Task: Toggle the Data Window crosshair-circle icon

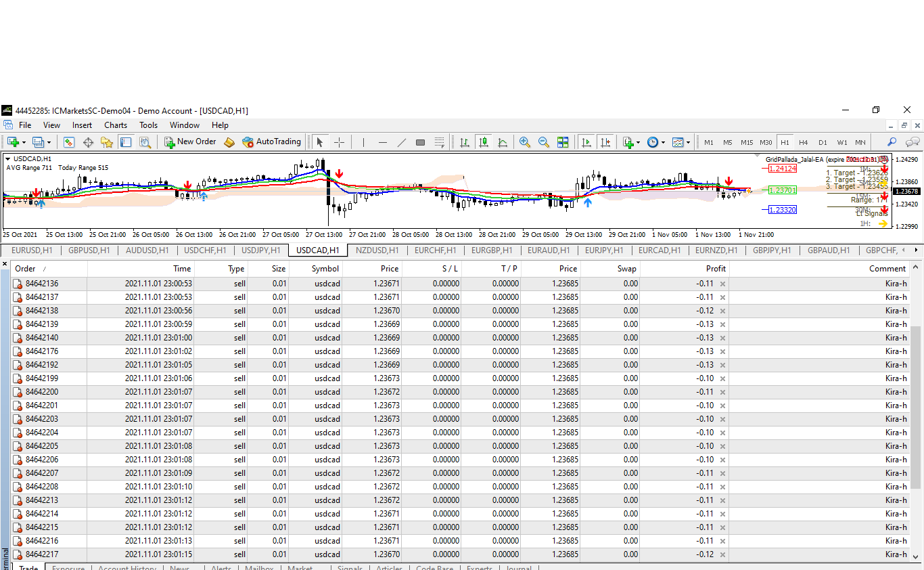Action: click(x=88, y=142)
